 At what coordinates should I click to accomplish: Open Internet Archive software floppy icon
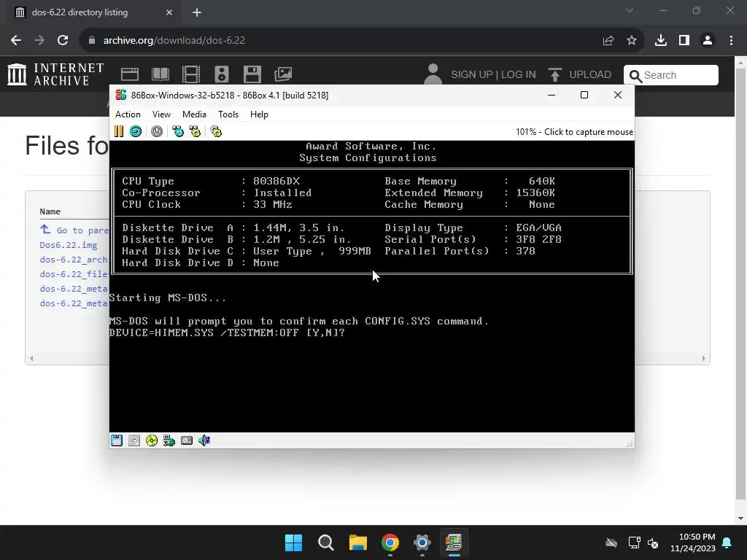tap(252, 74)
